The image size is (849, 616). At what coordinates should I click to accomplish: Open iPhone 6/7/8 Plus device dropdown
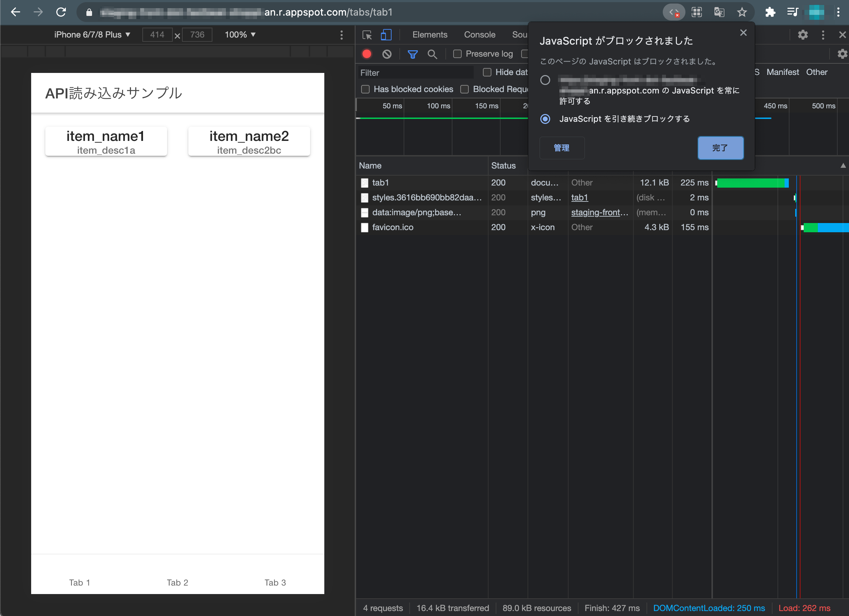pos(92,35)
